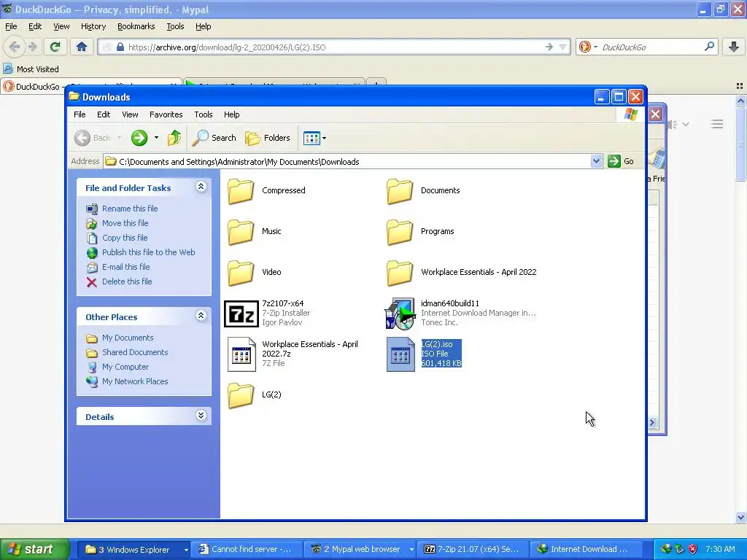747x560 pixels.
Task: Select the Programs folder icon
Action: (400, 232)
